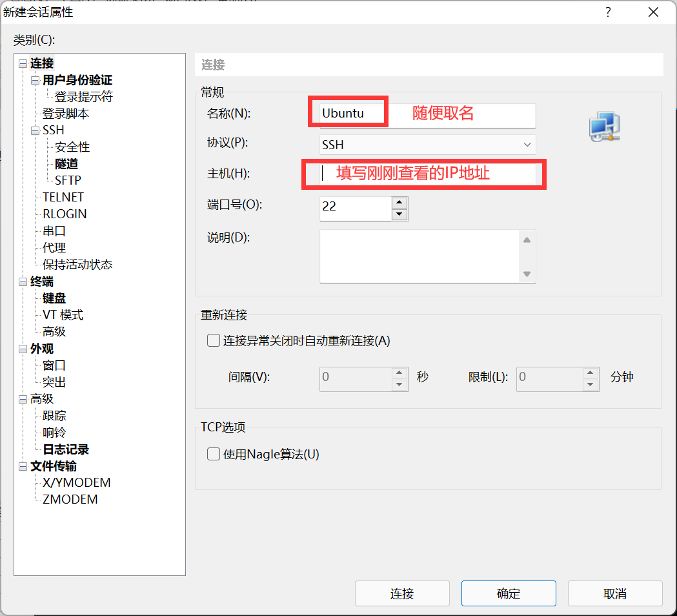
Task: Close the 新建会话属性 dialog
Action: (653, 12)
